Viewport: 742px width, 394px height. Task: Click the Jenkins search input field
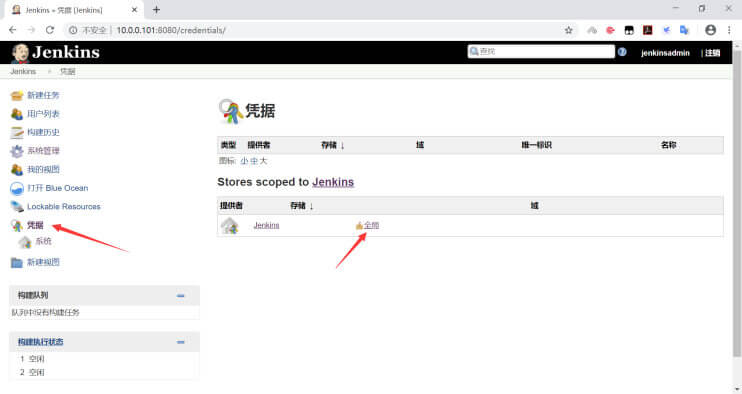tap(541, 52)
